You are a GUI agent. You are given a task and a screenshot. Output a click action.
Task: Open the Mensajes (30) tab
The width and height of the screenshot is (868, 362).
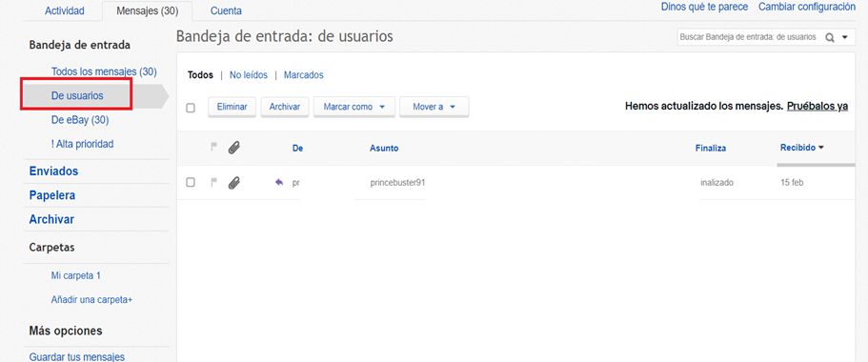(148, 10)
